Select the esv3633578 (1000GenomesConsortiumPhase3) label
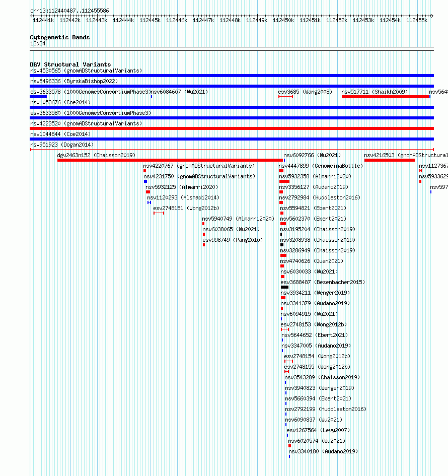The width and height of the screenshot is (448, 476). (x=91, y=92)
